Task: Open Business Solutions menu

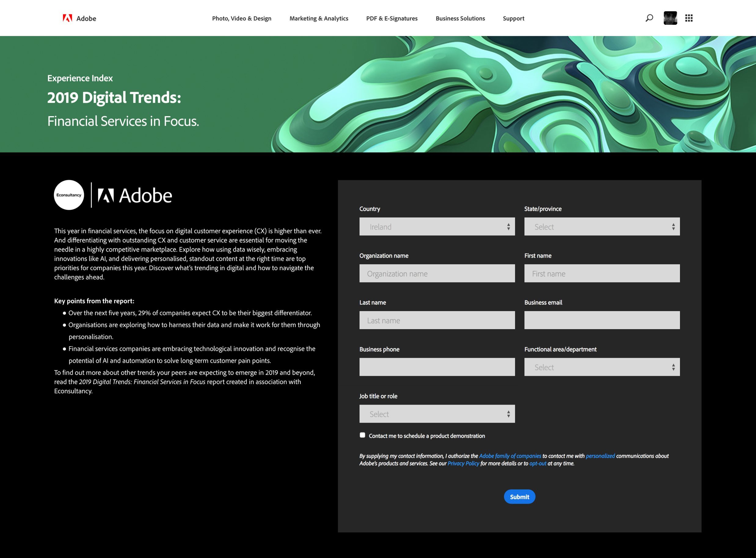Action: point(460,18)
